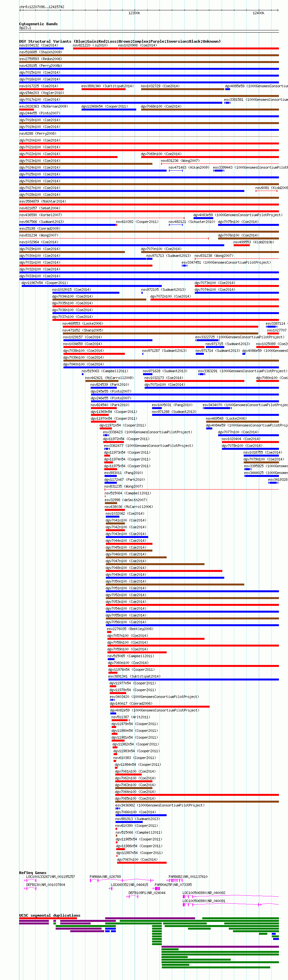Open the DGV Structural Variants track title
The height and width of the screenshot is (980, 288).
pyautogui.click(x=120, y=41)
